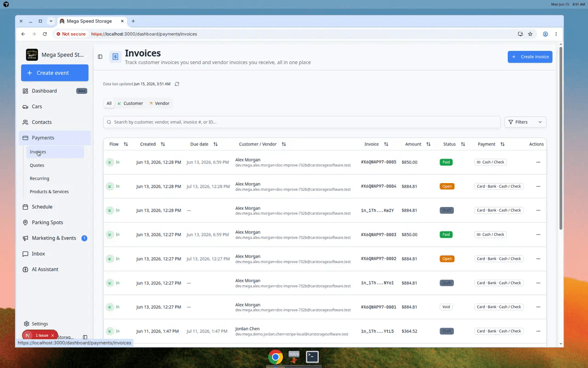This screenshot has height=368, width=588.
Task: Open Products & Services submenu item
Action: (x=49, y=192)
